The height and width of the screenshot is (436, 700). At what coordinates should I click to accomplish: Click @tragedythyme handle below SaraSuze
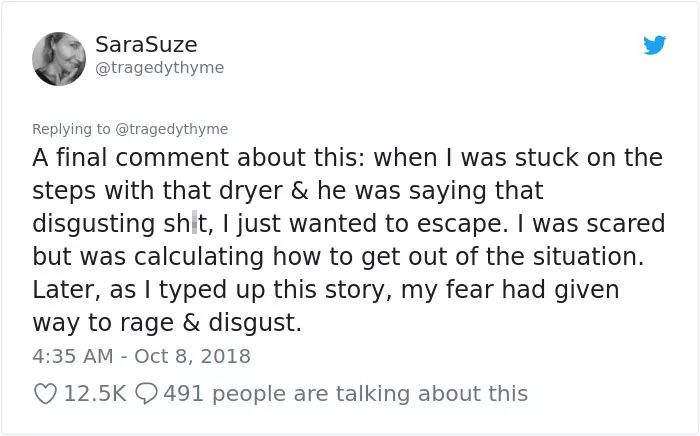(x=159, y=68)
